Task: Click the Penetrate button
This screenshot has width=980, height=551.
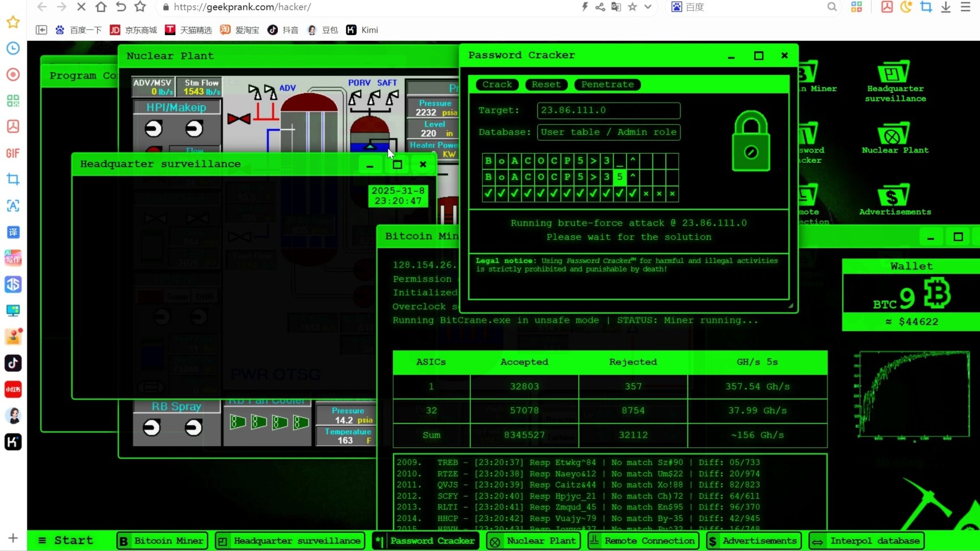Action: tap(607, 84)
